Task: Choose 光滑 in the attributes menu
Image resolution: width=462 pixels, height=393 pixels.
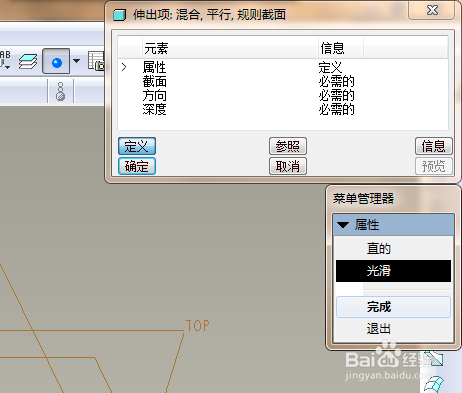Action: click(394, 271)
